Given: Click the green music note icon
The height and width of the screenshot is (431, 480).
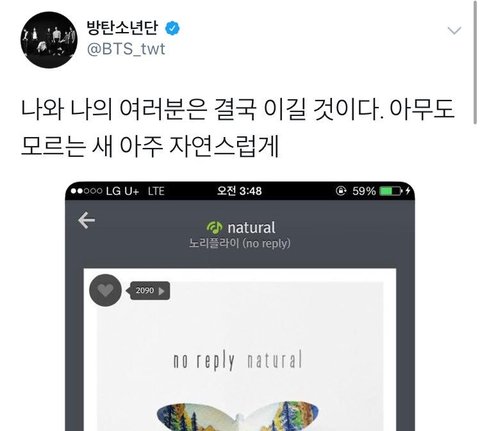Looking at the screenshot, I should [215, 227].
